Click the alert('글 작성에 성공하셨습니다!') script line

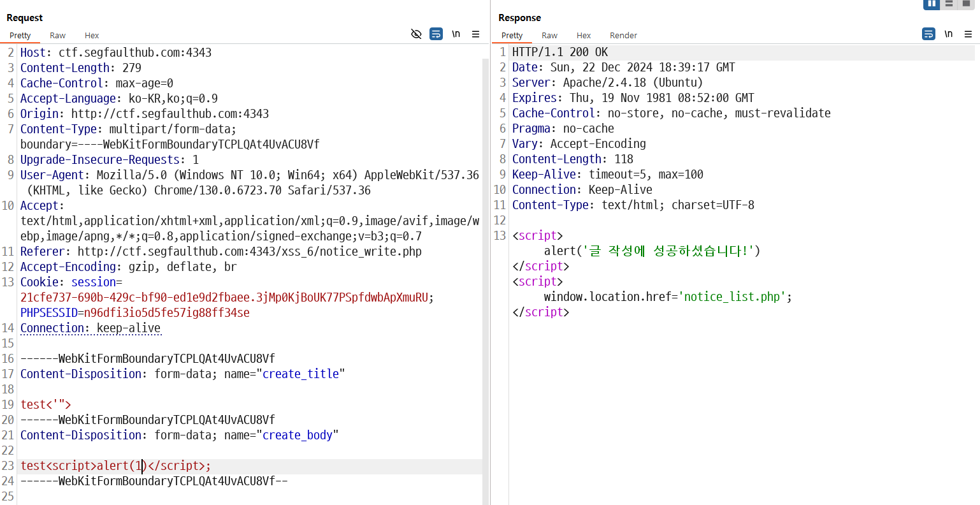point(652,251)
